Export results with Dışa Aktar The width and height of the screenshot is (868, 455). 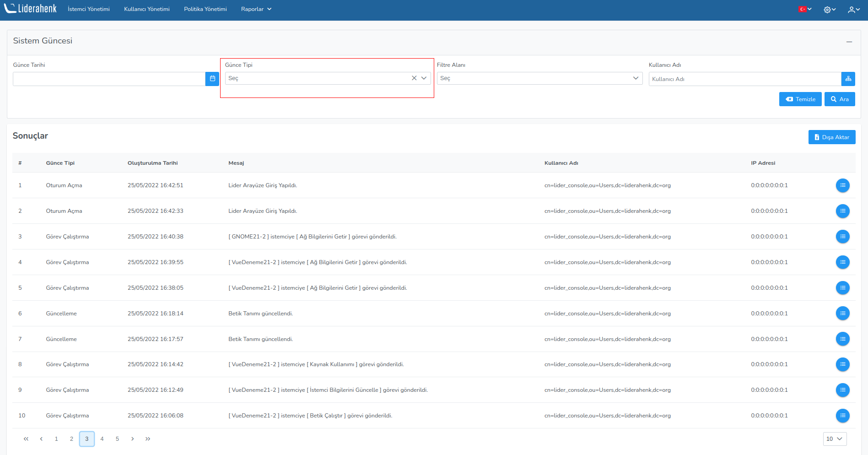coord(831,137)
